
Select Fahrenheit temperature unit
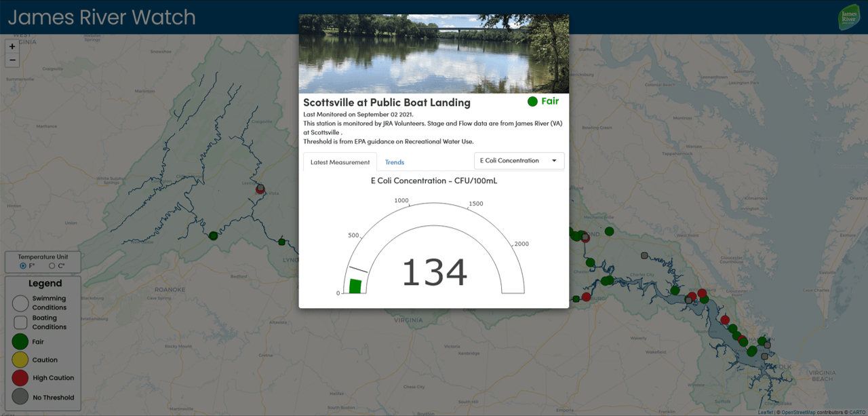click(x=23, y=266)
